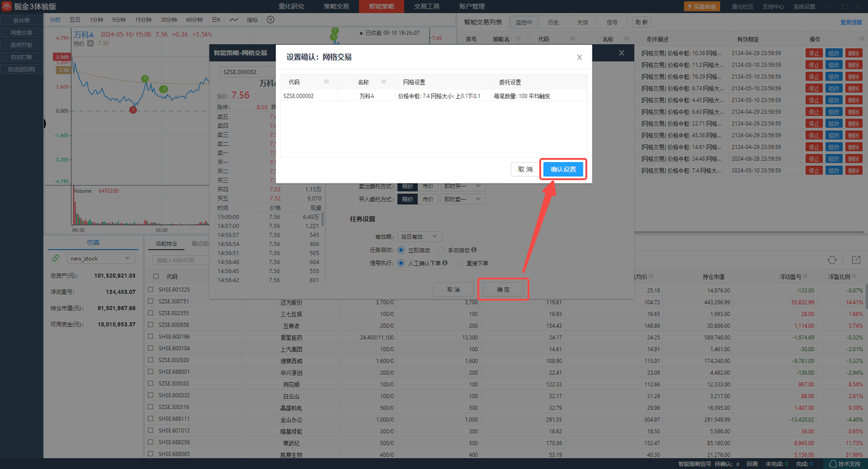This screenshot has width=868, height=469.
Task: Click the line-style chart icon
Action: pyautogui.click(x=234, y=20)
